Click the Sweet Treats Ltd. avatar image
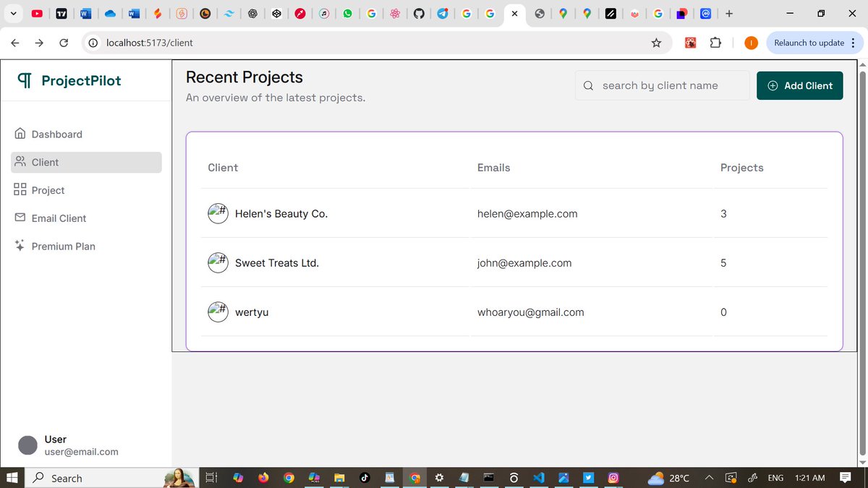The height and width of the screenshot is (488, 868). pos(218,262)
